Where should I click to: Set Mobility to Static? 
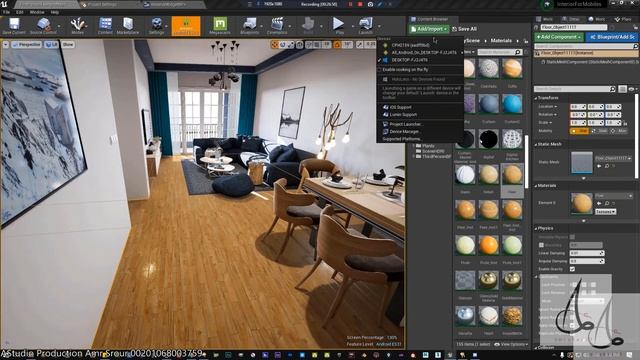(x=579, y=131)
